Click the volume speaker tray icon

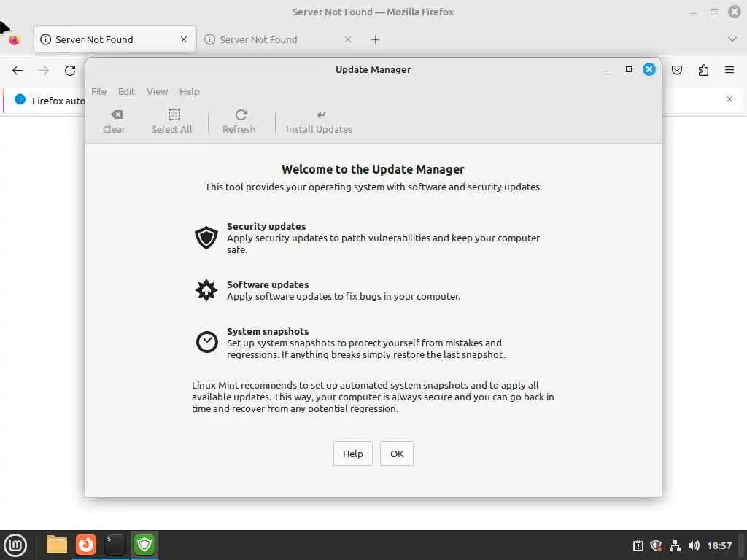click(x=694, y=545)
